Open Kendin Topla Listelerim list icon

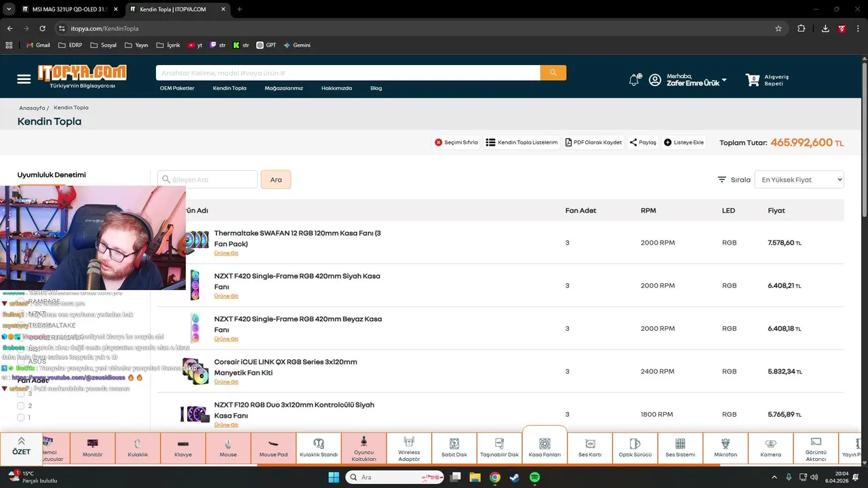pyautogui.click(x=490, y=142)
